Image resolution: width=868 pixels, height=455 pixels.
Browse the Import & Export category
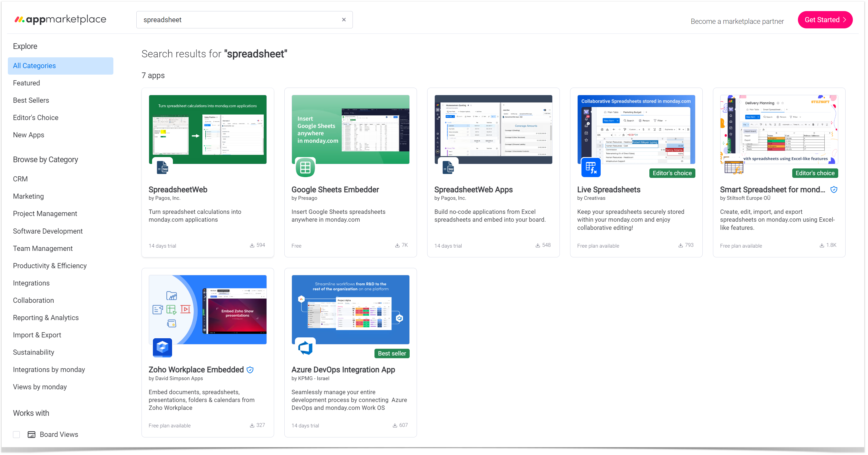(37, 335)
